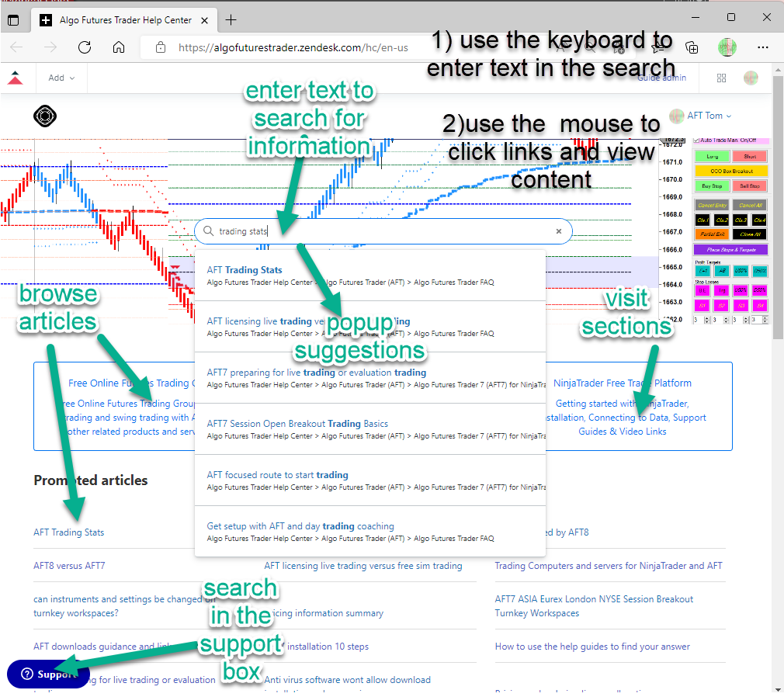The width and height of the screenshot is (784, 697).
Task: Open the browser Settings and more menu
Action: [x=762, y=47]
